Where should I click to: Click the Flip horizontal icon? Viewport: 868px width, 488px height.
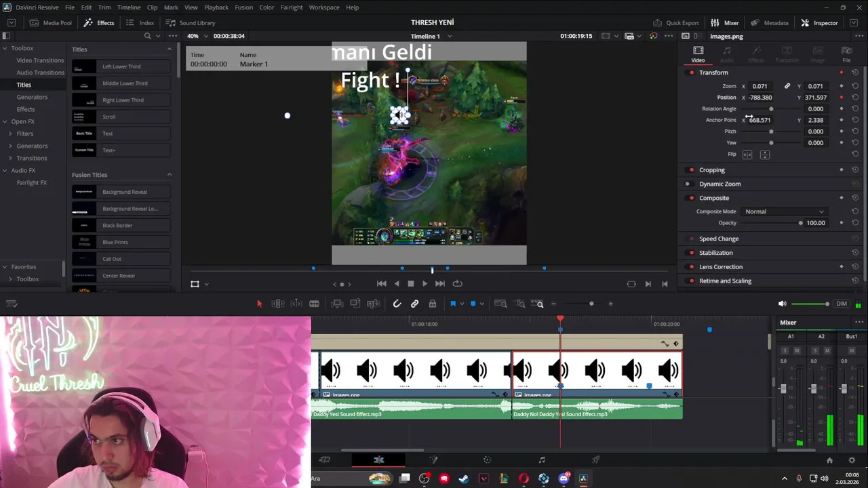point(747,155)
